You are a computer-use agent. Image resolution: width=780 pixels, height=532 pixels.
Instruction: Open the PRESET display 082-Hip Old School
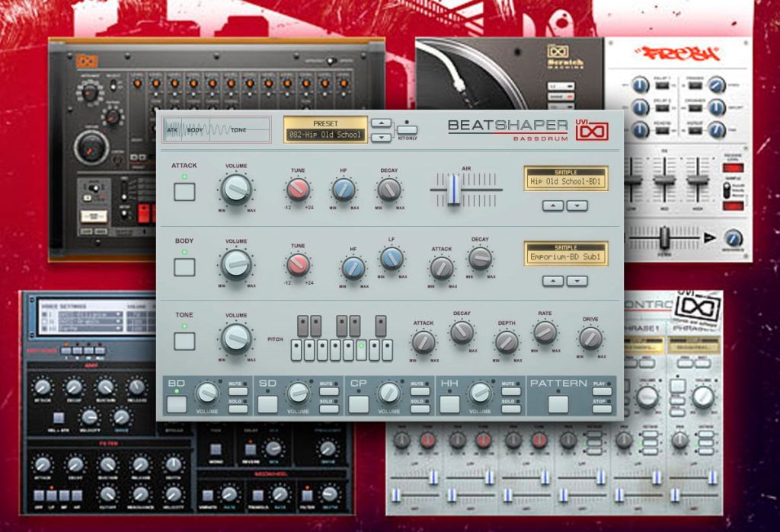click(x=325, y=130)
